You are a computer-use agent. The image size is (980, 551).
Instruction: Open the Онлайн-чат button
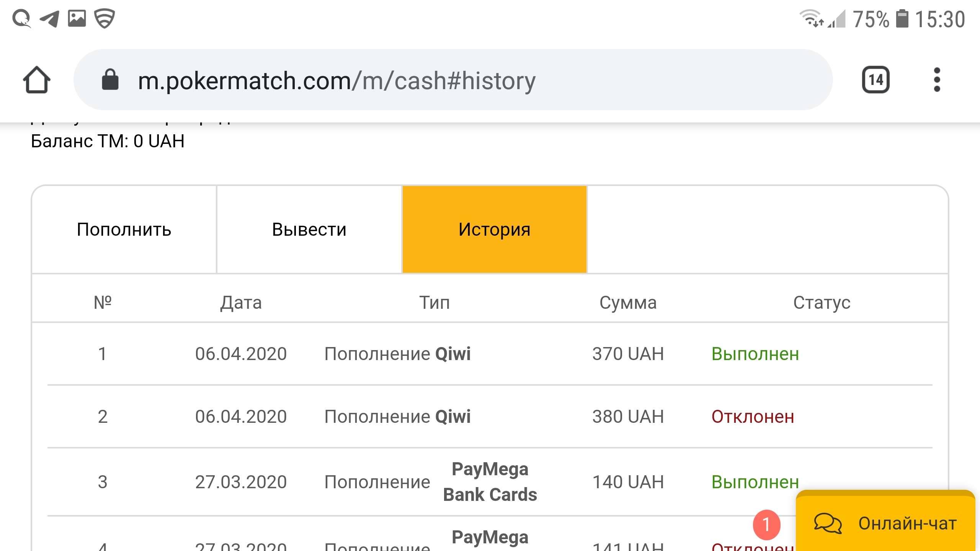[x=885, y=523]
